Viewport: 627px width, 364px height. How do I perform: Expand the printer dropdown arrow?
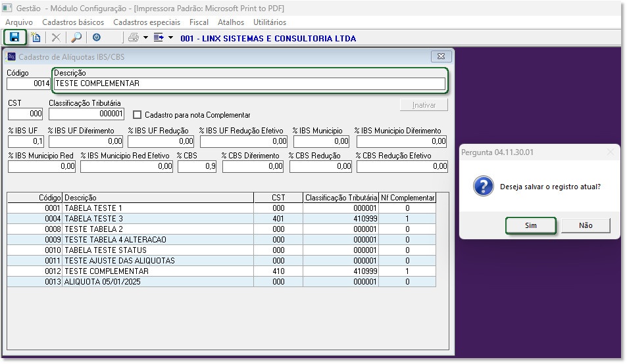(145, 37)
